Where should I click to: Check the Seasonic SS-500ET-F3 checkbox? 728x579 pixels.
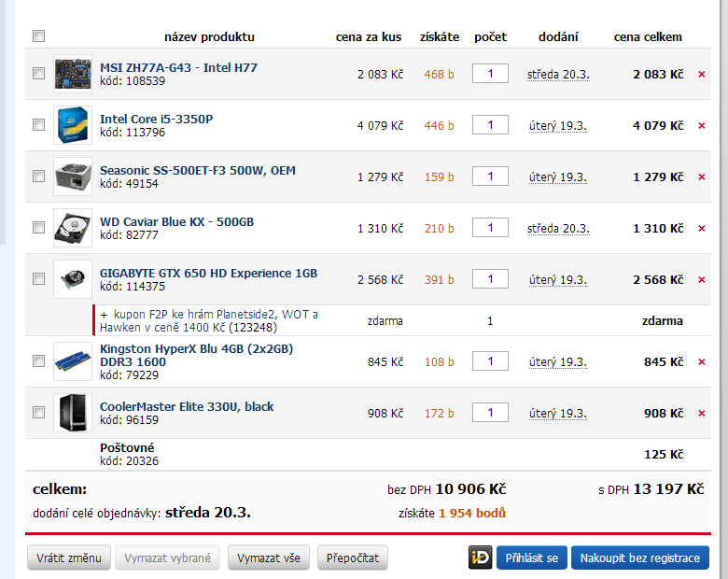pos(38,177)
